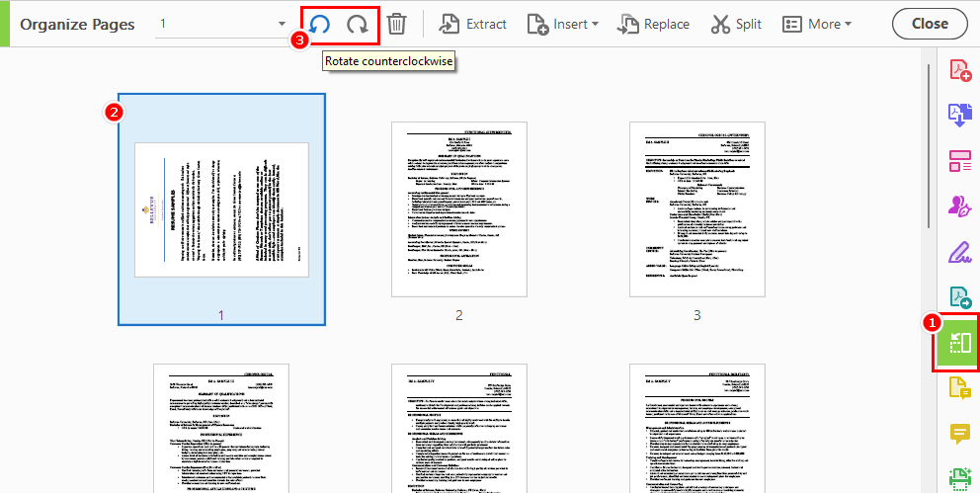Click the green Organize Pages sidebar icon
The width and height of the screenshot is (980, 493).
[958, 343]
